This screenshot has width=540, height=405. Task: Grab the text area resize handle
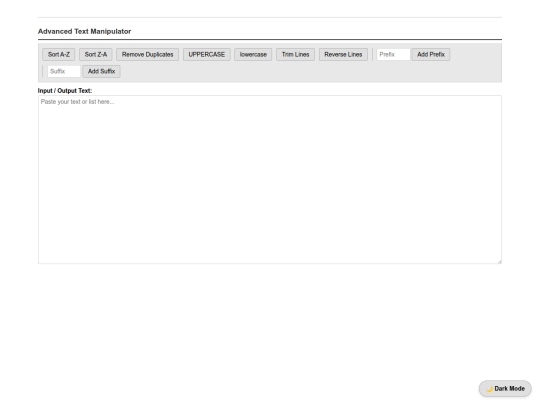pos(499,261)
